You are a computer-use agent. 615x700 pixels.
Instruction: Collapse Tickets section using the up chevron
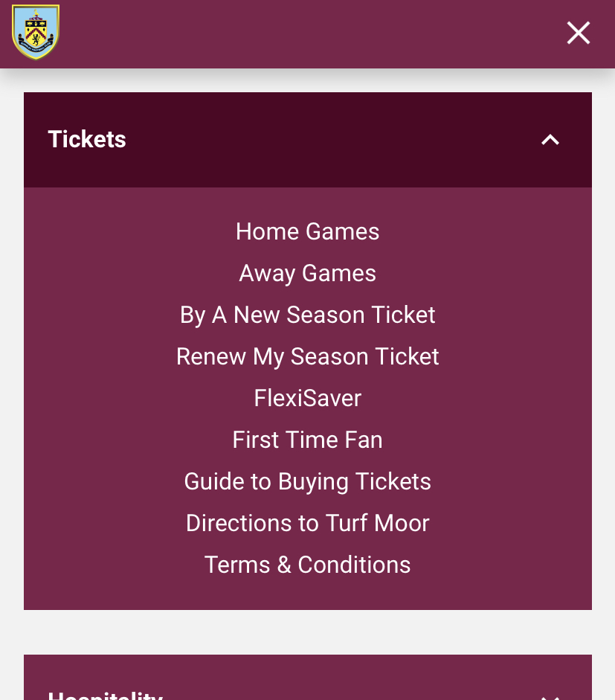(x=550, y=140)
